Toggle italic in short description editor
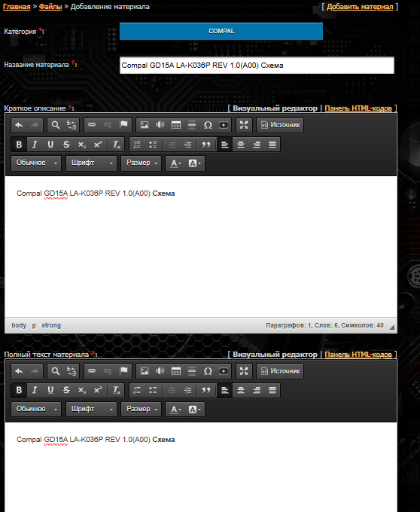This screenshot has height=512, width=420. coord(35,145)
